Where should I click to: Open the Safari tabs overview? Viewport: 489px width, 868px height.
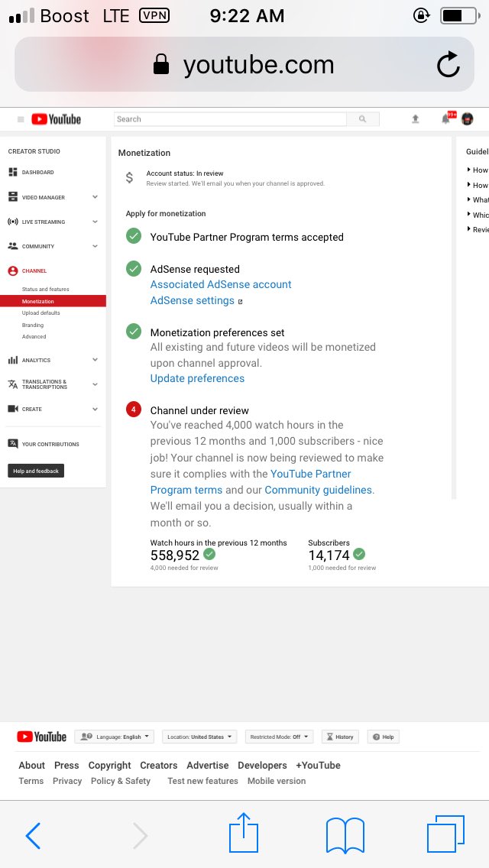(x=445, y=834)
